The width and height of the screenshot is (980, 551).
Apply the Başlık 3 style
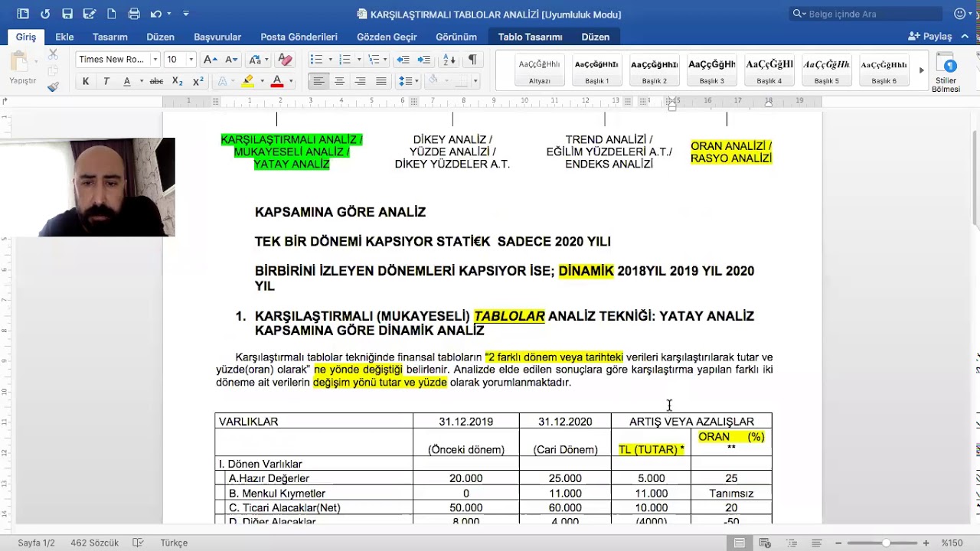[x=711, y=71]
